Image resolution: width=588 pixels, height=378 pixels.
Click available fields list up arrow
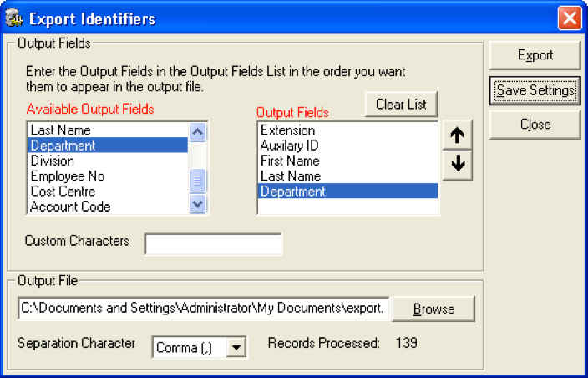pos(198,132)
